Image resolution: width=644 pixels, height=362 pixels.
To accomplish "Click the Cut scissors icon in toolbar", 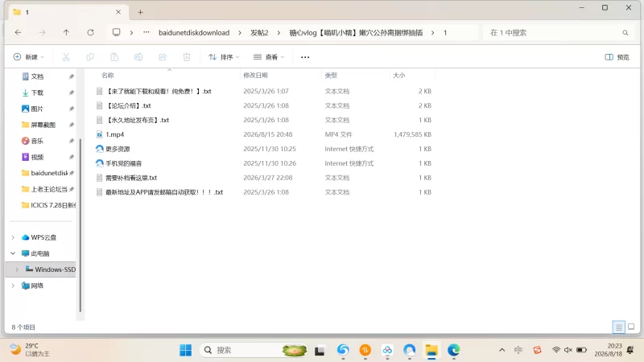I will click(66, 57).
